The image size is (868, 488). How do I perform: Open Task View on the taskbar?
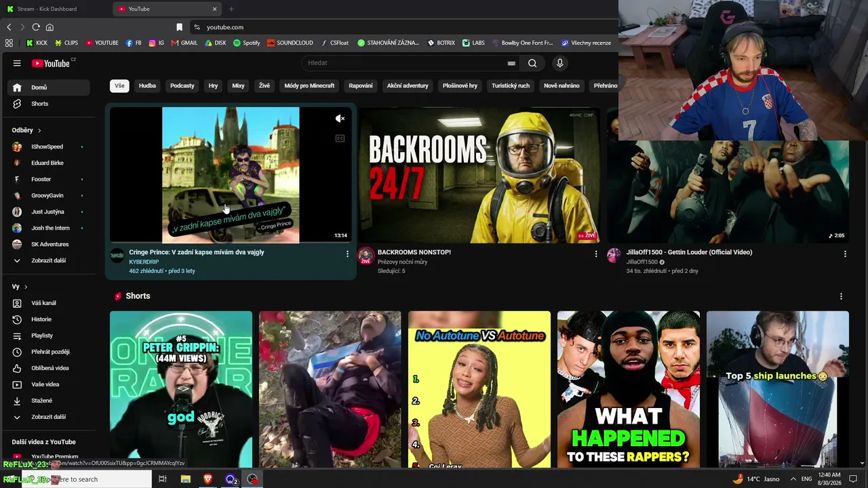click(x=163, y=479)
